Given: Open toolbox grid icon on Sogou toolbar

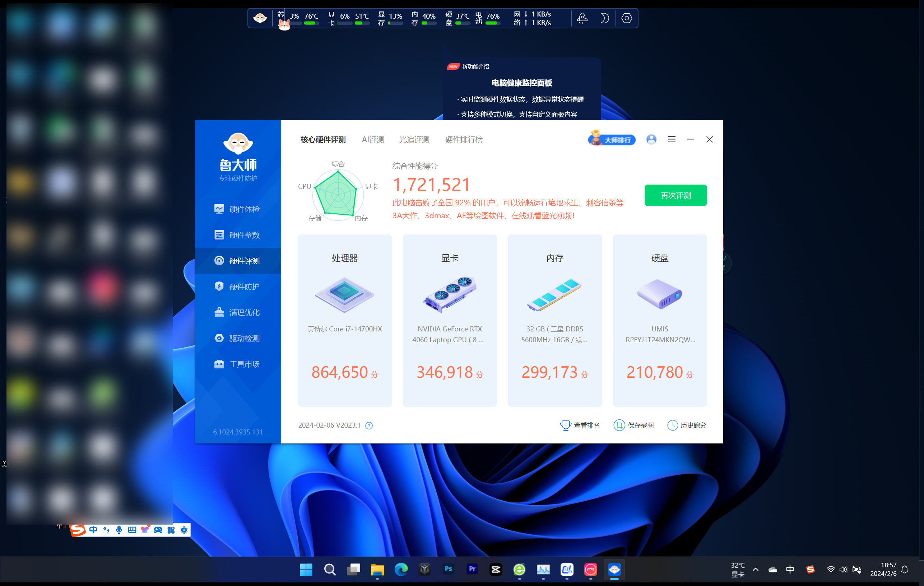Looking at the screenshot, I should 171,530.
